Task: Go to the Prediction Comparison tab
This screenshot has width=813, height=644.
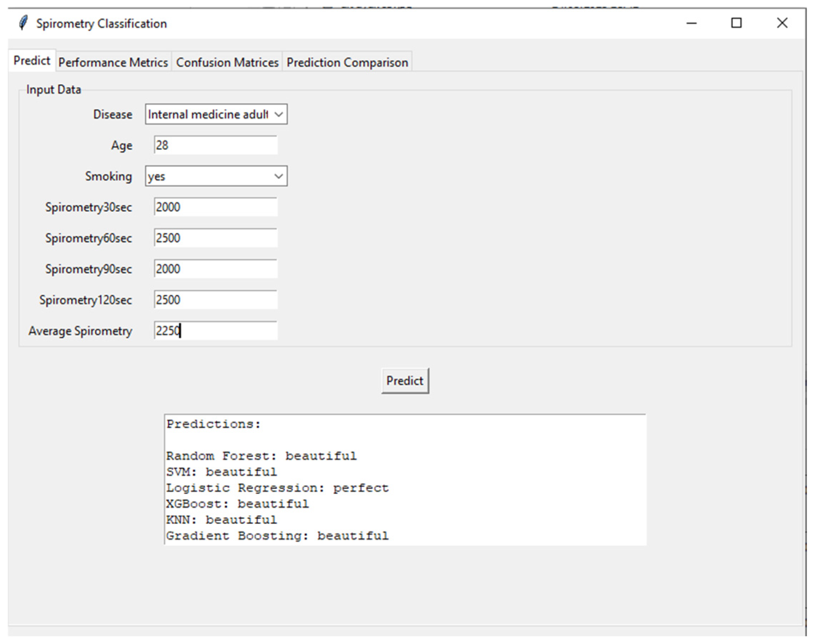Action: click(347, 62)
